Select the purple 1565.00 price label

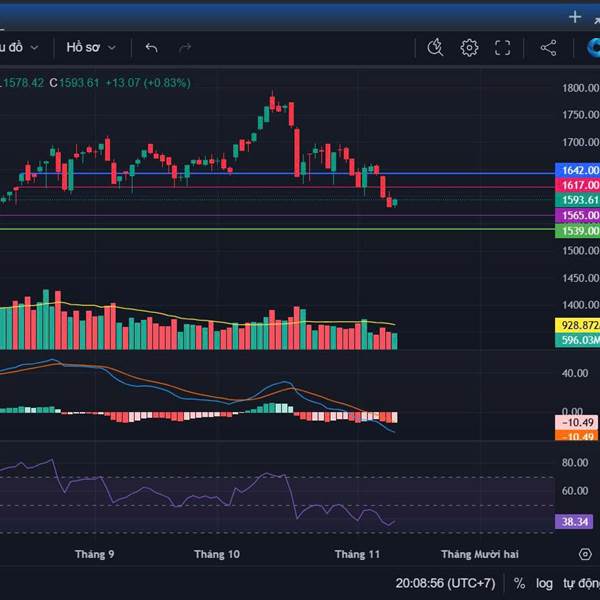pyautogui.click(x=576, y=215)
